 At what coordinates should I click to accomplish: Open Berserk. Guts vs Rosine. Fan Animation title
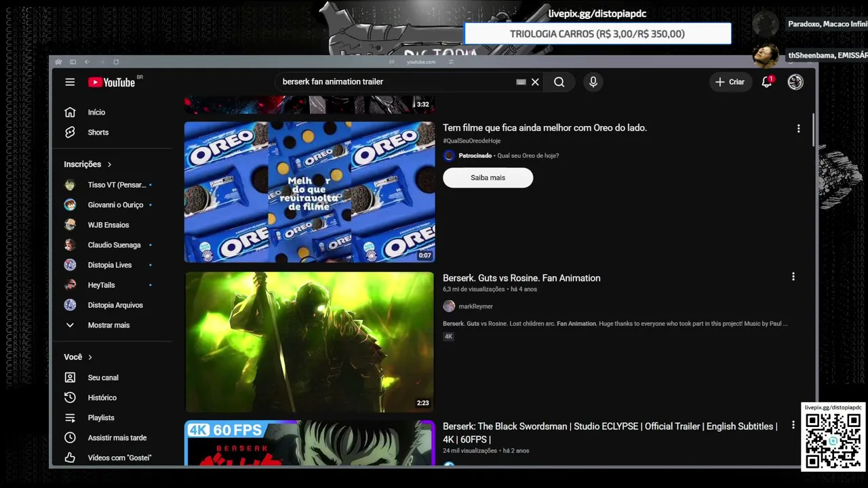[x=521, y=278]
